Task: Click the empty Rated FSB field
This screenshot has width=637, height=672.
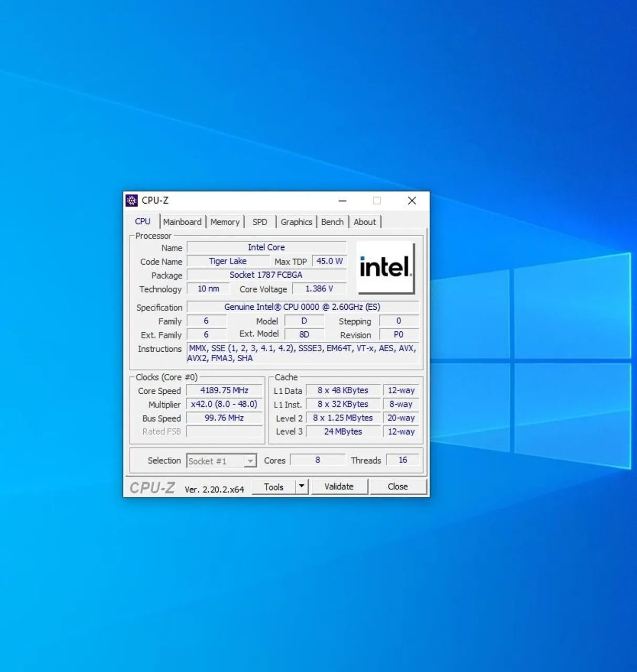Action: pos(224,432)
